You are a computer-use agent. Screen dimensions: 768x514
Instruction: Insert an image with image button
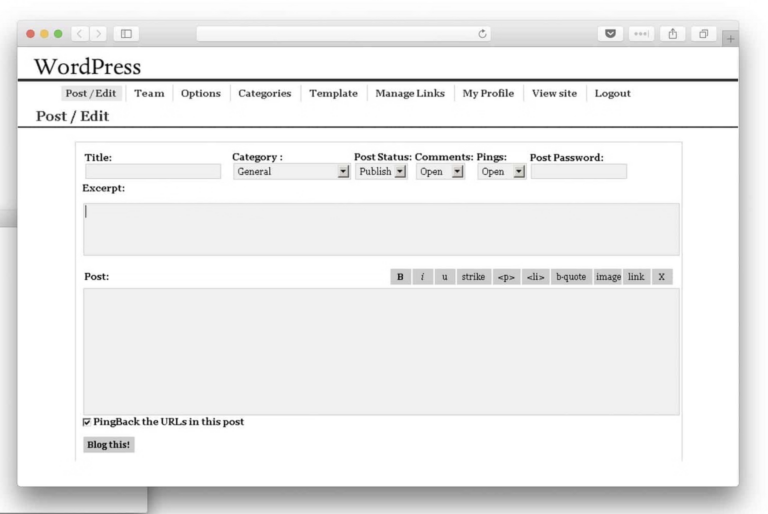(608, 277)
